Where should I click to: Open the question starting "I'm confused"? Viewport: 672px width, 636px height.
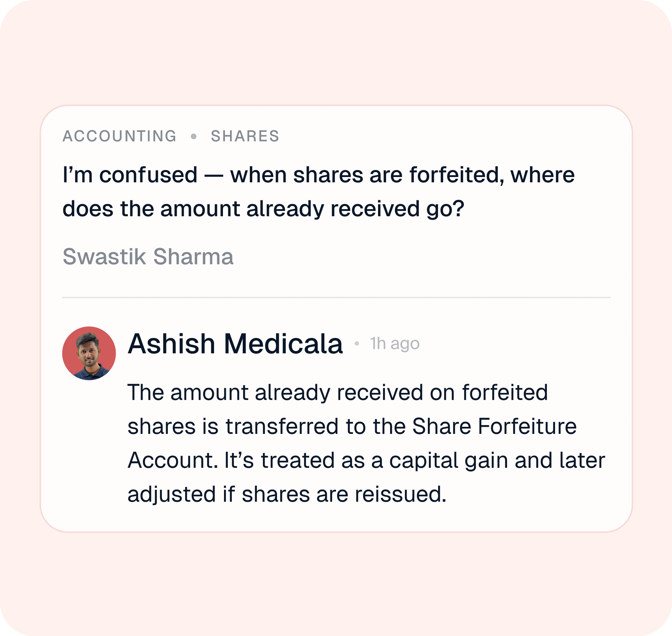[x=318, y=175]
